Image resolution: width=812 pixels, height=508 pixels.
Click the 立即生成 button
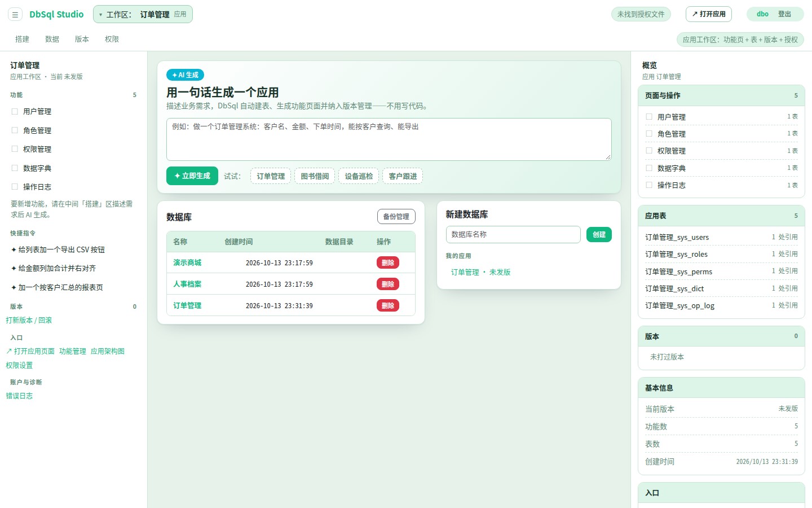(192, 176)
